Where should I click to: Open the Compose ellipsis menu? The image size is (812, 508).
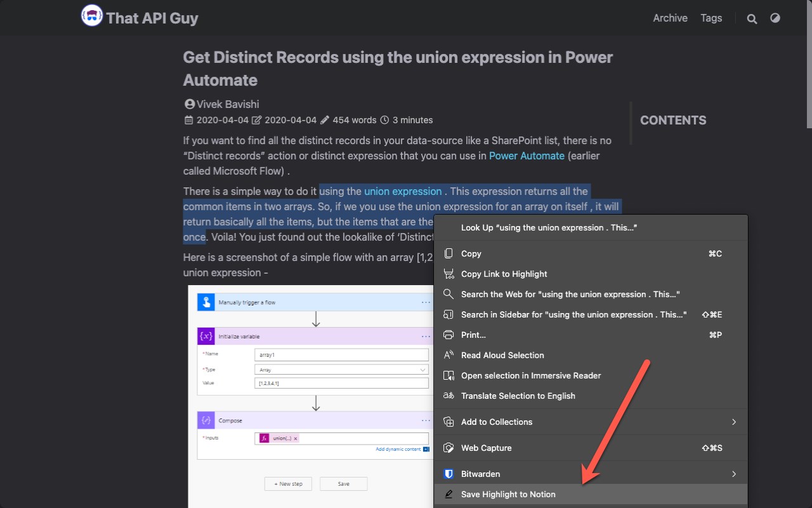[426, 420]
